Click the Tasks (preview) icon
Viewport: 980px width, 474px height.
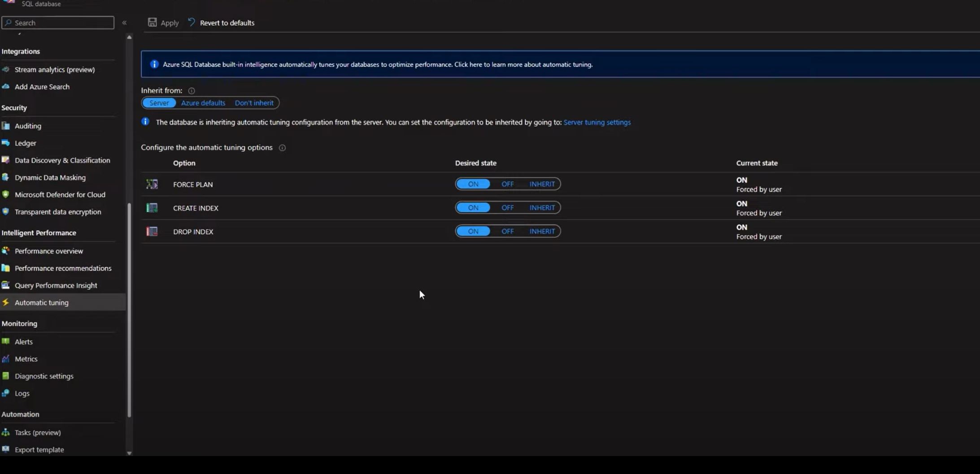6,432
